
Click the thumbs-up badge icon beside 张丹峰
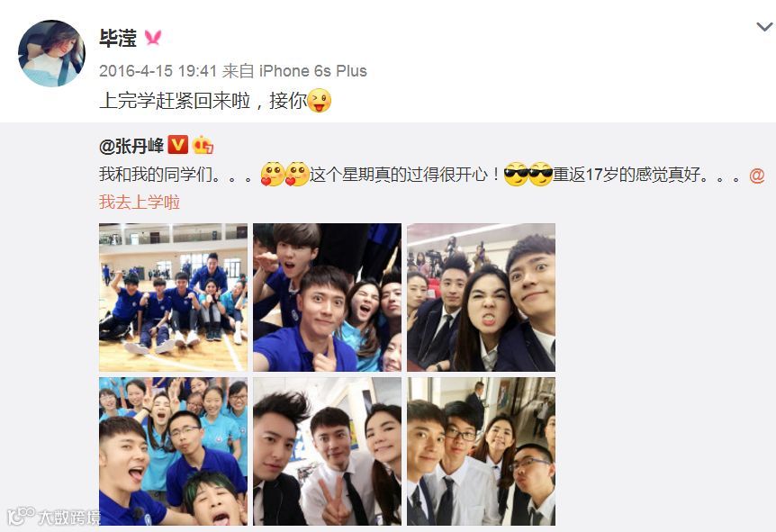(203, 145)
